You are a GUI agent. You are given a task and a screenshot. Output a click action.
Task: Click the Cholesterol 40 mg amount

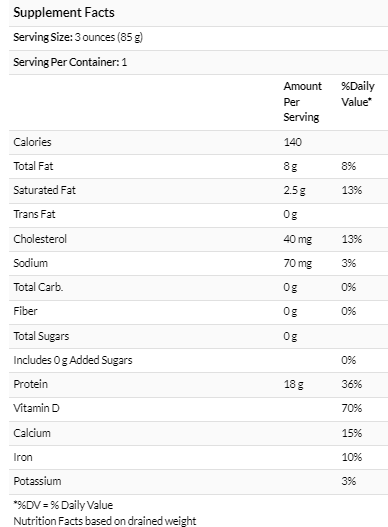298,239
